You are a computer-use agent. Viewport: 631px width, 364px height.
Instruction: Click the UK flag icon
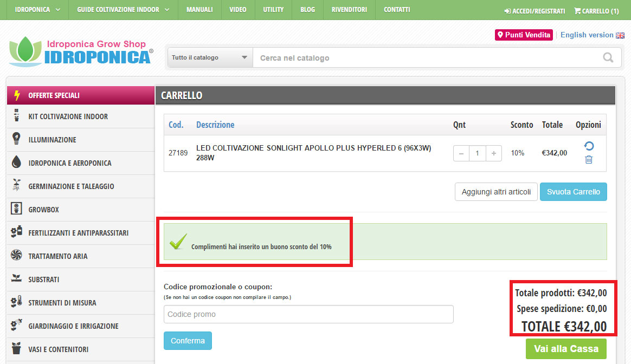pos(620,35)
